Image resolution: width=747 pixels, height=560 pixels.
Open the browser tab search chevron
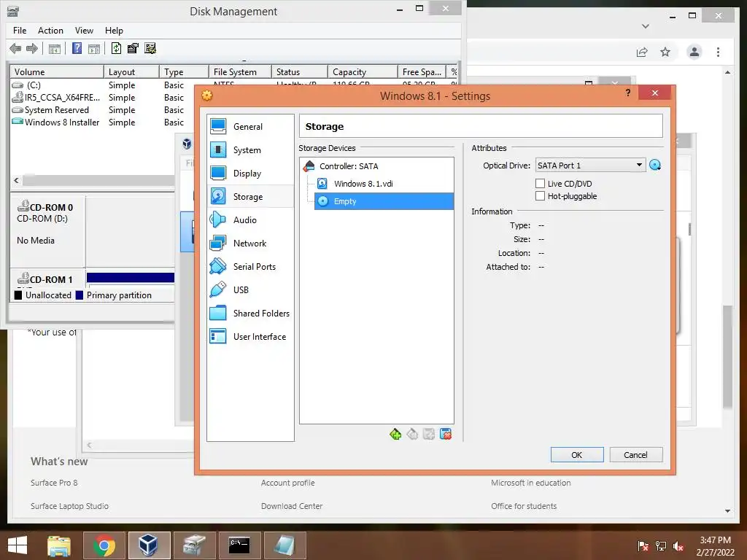point(645,26)
